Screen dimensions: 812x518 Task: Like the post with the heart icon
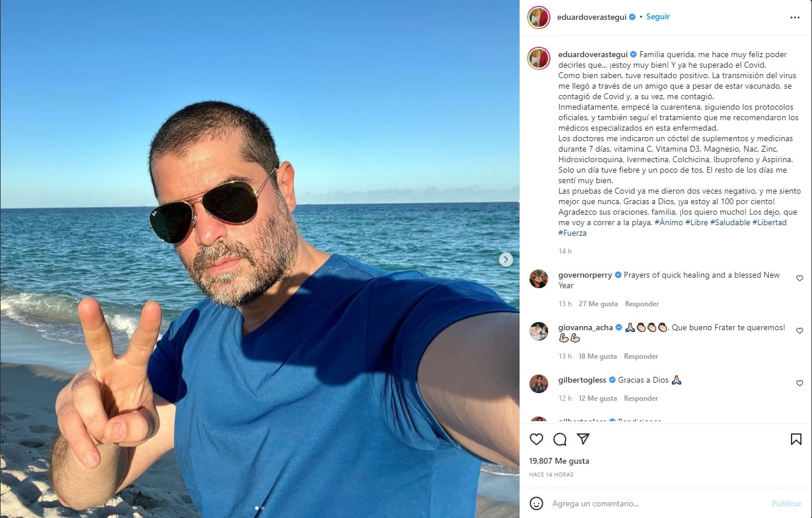(x=536, y=439)
